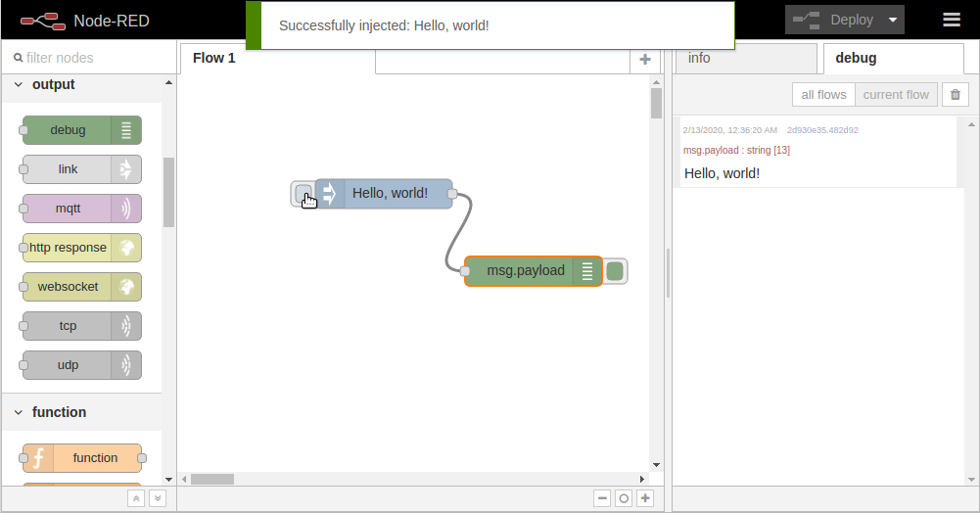Filter debug messages to current flow
This screenshot has width=980, height=513.
(896, 94)
